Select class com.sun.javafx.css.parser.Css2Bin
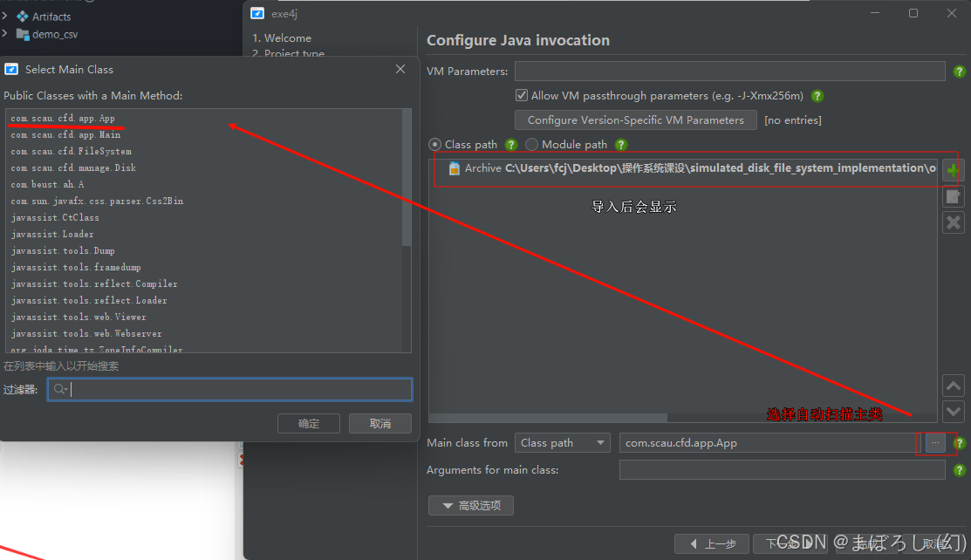 (97, 201)
